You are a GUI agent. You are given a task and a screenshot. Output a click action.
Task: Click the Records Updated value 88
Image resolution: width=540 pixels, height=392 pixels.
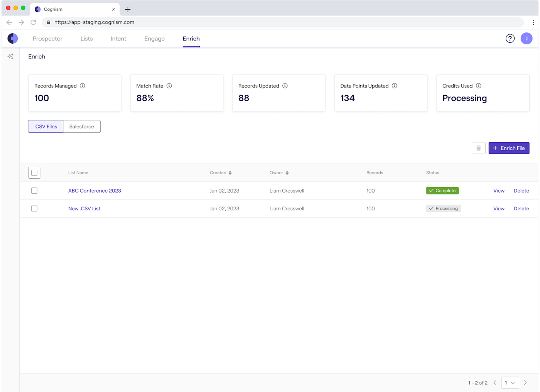(x=244, y=98)
